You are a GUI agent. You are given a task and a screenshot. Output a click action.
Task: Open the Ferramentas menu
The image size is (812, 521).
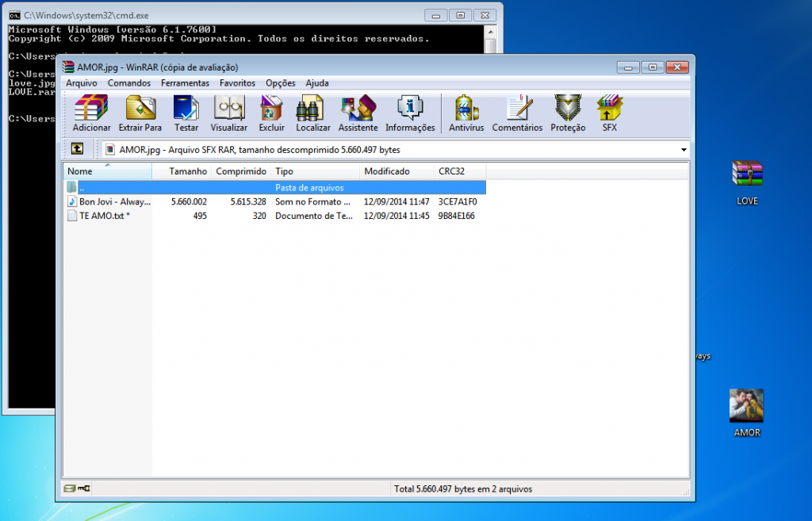(x=185, y=82)
